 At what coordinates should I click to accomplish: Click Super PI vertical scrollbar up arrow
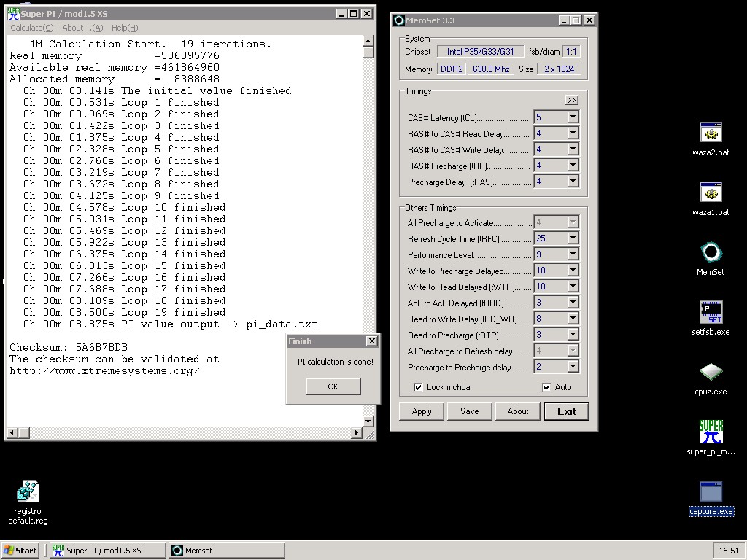tap(368, 41)
